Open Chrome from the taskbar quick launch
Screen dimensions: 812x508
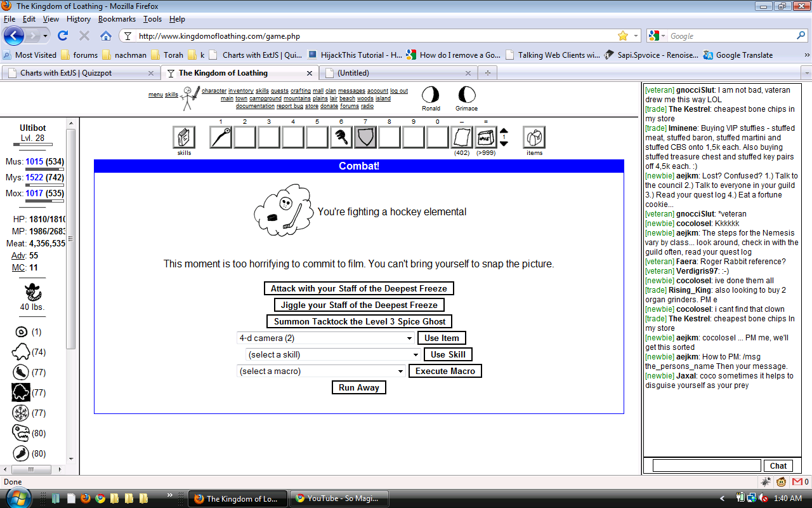[100, 498]
